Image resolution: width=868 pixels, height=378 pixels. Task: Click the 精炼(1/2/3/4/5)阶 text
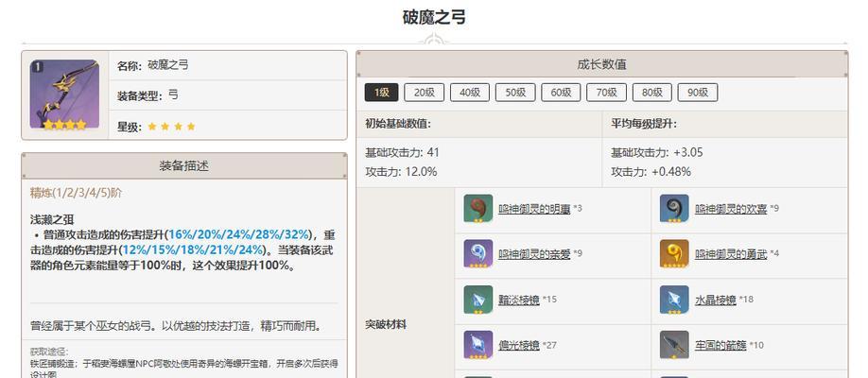pyautogui.click(x=76, y=193)
